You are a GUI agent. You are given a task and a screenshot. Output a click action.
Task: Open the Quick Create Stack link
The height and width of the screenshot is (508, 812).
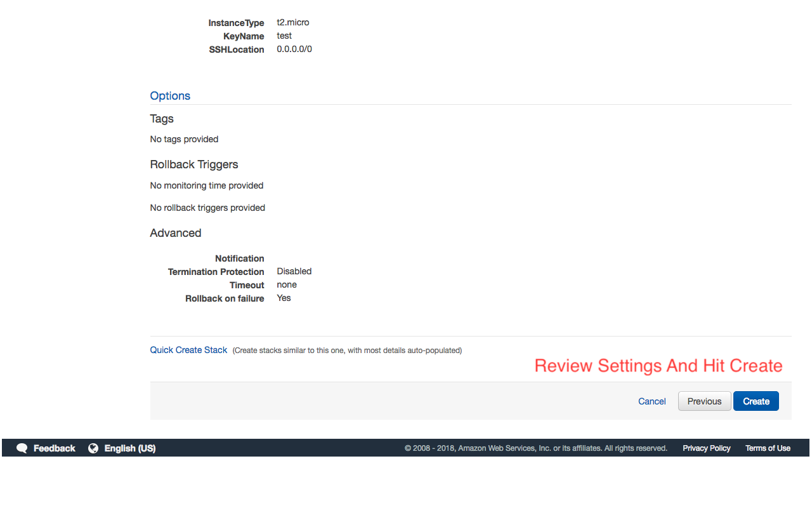(x=188, y=350)
